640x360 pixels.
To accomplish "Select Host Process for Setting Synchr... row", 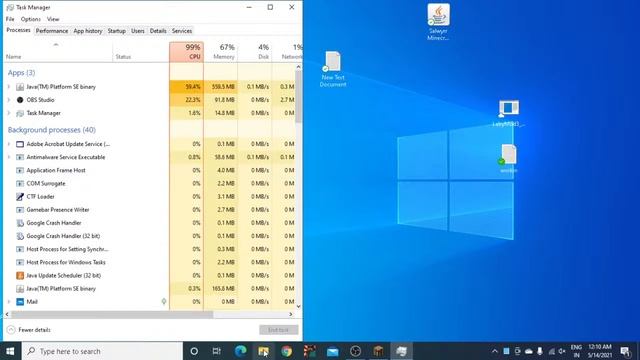I will [150, 249].
